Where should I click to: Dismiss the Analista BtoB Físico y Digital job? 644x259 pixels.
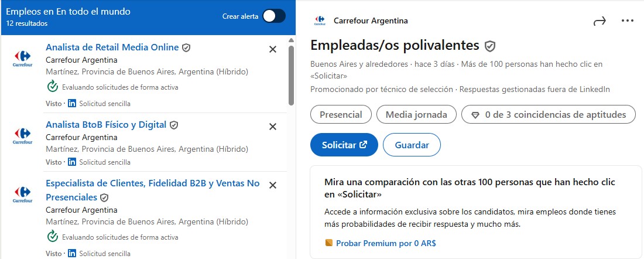[x=272, y=127]
